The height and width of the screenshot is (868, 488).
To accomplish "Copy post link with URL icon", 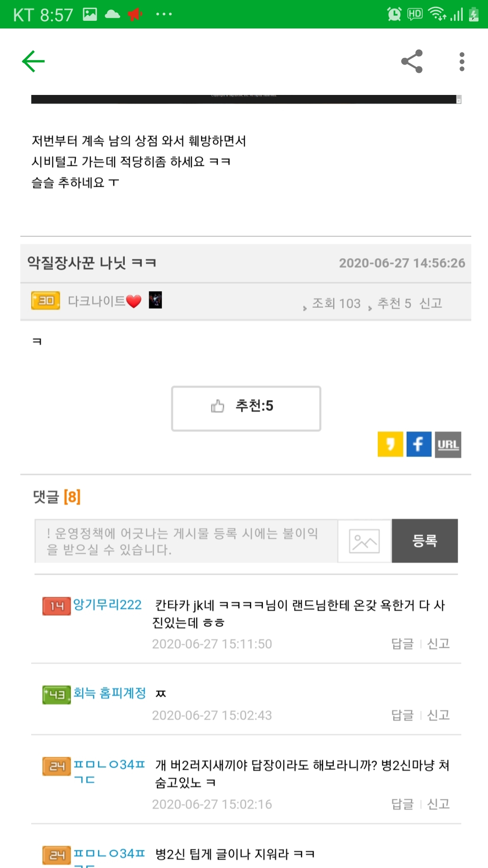I will 448,445.
